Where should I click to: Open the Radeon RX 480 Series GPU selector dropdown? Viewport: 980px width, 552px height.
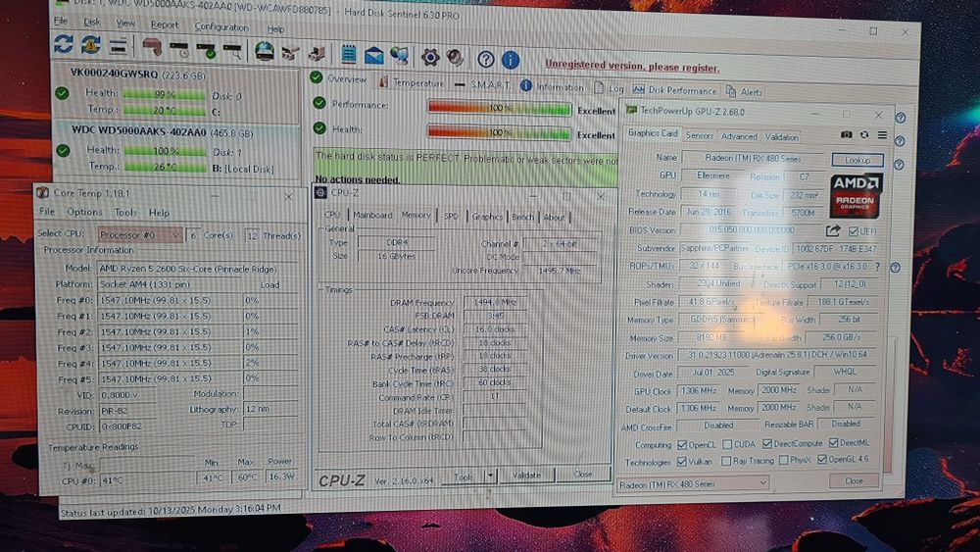(x=693, y=484)
